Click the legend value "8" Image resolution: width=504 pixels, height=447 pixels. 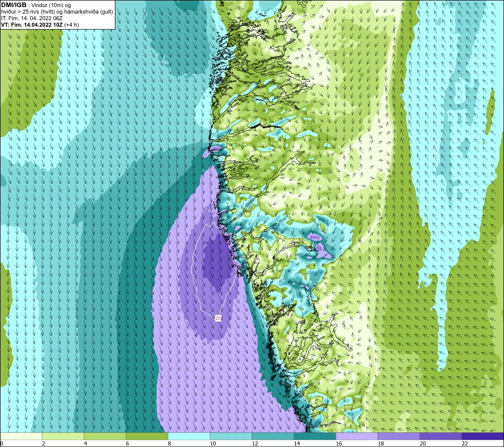click(169, 443)
